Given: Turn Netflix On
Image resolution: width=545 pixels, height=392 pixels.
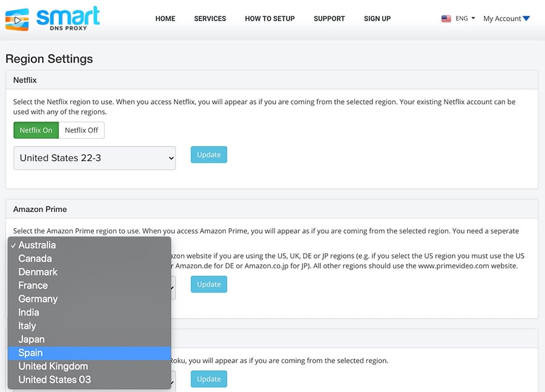Looking at the screenshot, I should 36,130.
